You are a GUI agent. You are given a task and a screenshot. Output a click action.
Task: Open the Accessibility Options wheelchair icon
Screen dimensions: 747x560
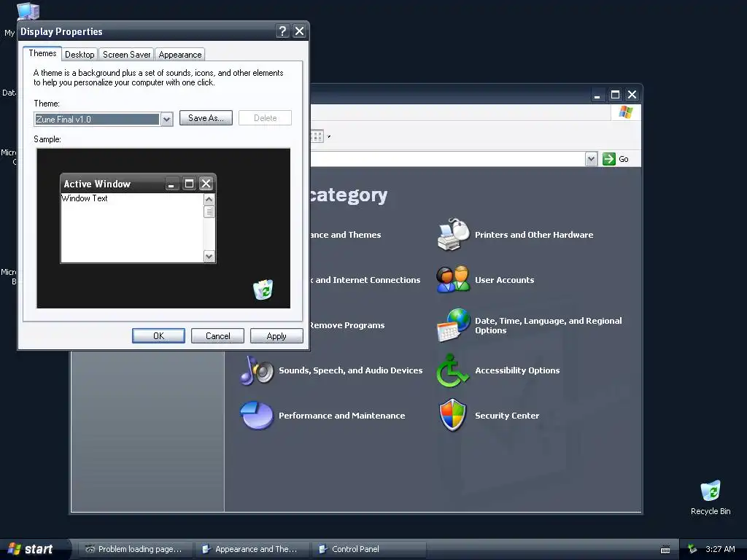coord(452,370)
